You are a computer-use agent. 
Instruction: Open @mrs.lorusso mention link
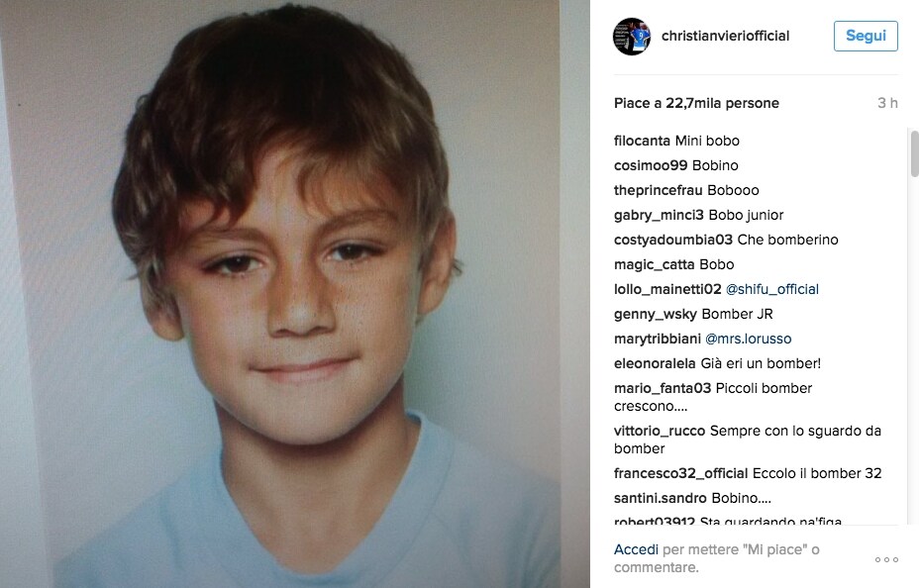click(748, 339)
